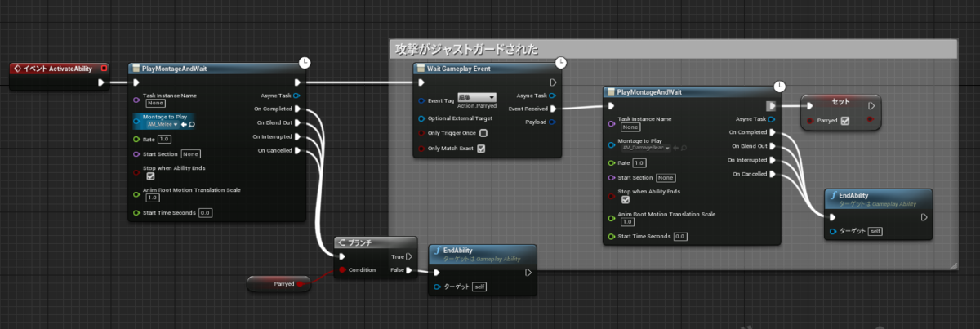Click exec output pin of EndAbility below Set
Viewport: 980px width, 329px height.
coord(924,218)
